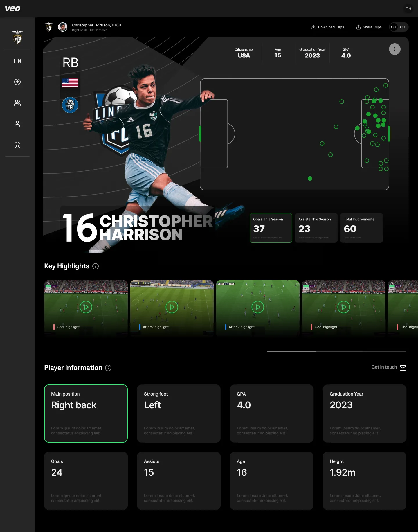Open CH account avatar at top right
Image resolution: width=418 pixels, height=532 pixels.
pos(408,9)
